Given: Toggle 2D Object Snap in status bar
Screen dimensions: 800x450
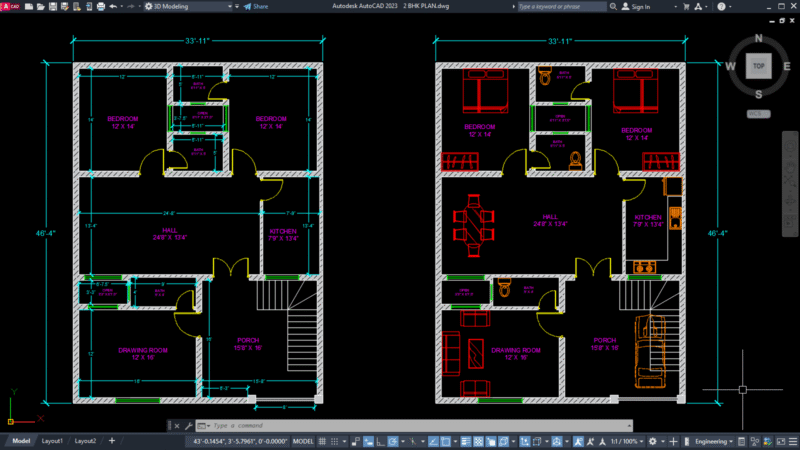Looking at the screenshot, I should click(x=445, y=441).
